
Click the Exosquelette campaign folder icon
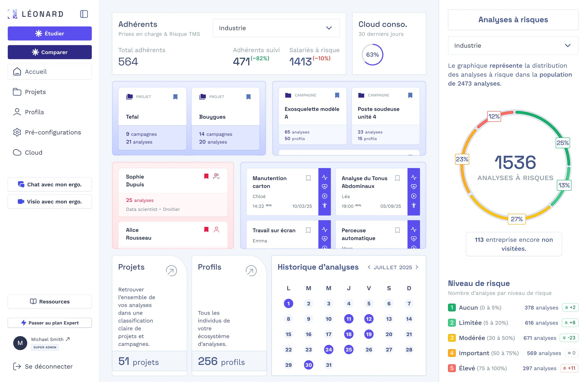[288, 95]
